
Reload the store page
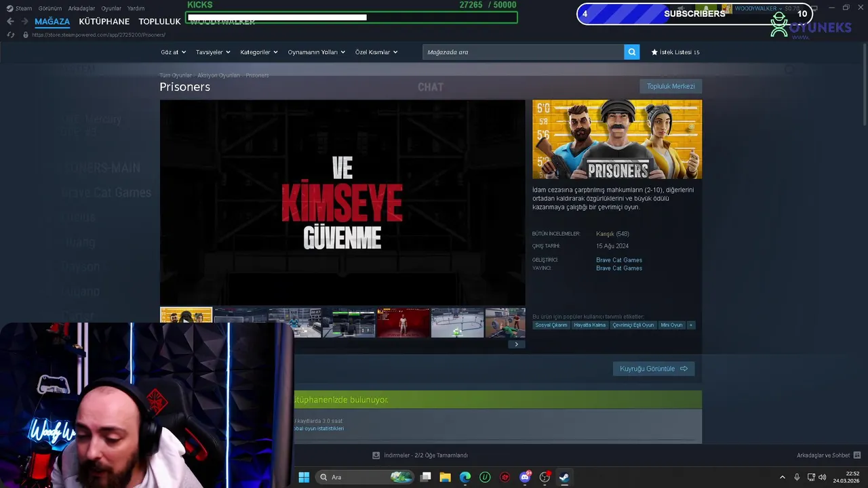[10, 35]
